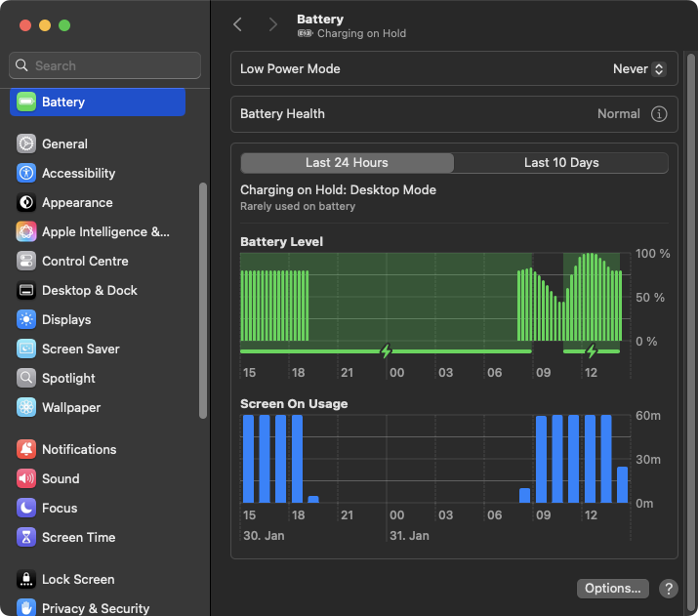Click the Battery Health 'Normal' value
The image size is (698, 616).
(x=618, y=114)
